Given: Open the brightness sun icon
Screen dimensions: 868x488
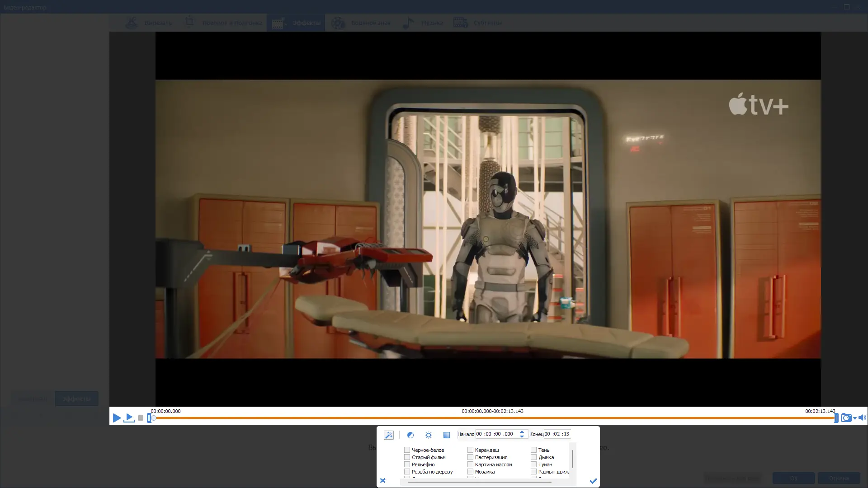Looking at the screenshot, I should (429, 435).
